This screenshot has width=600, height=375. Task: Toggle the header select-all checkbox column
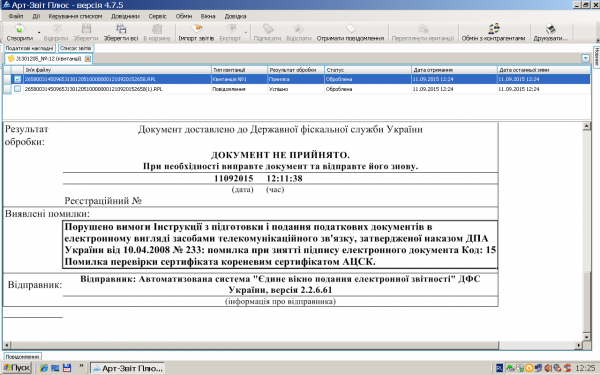(17, 70)
